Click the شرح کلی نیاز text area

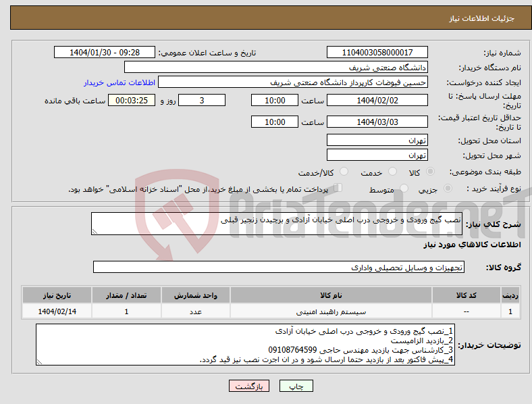(x=277, y=224)
